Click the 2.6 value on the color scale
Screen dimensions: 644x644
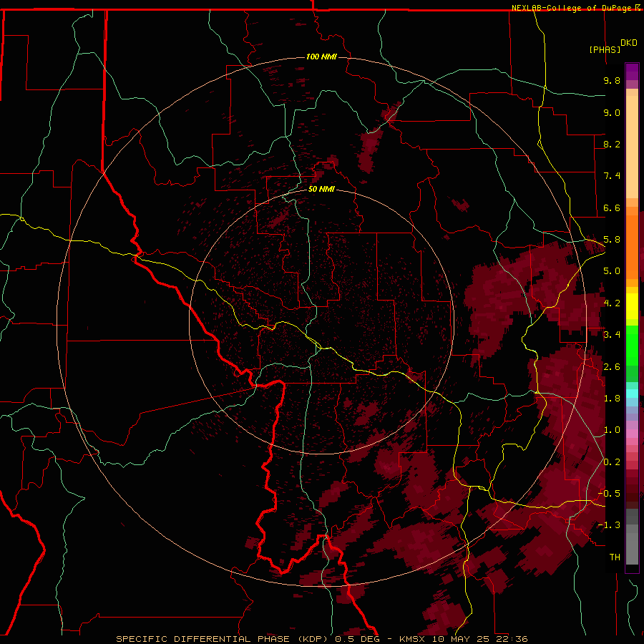point(612,367)
